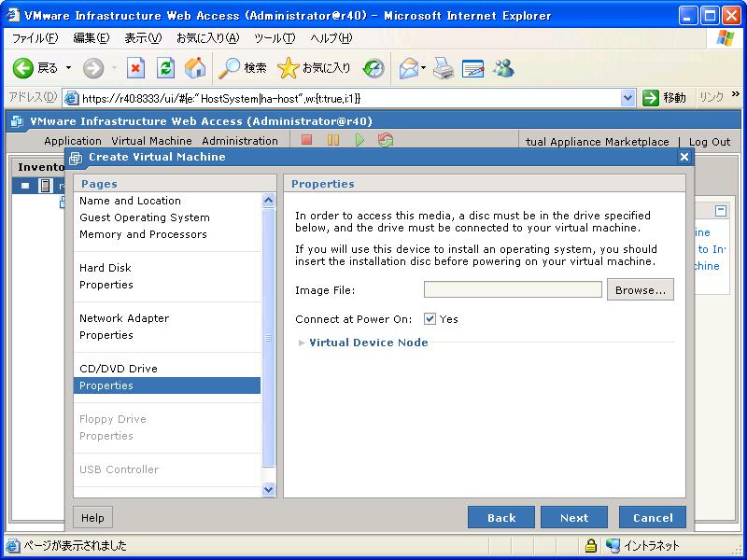Image resolution: width=747 pixels, height=560 pixels.
Task: Toggle Connect at Power On checkbox
Action: coord(430,318)
